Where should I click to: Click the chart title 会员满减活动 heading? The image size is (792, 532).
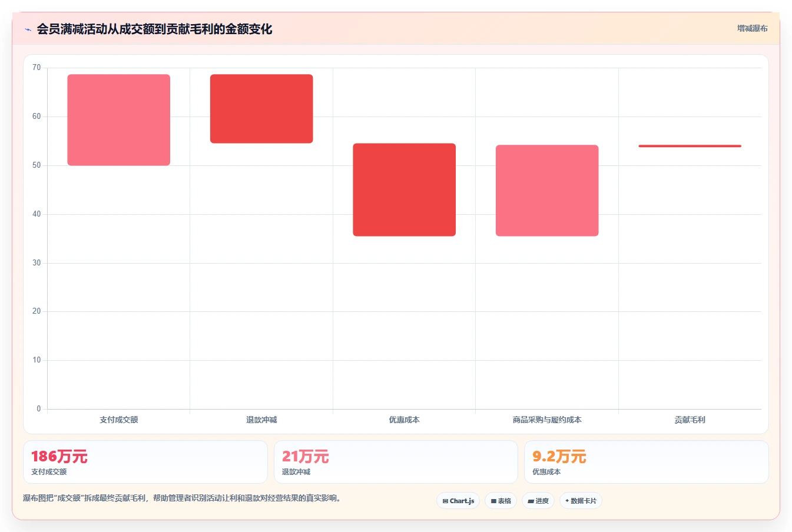(154, 29)
